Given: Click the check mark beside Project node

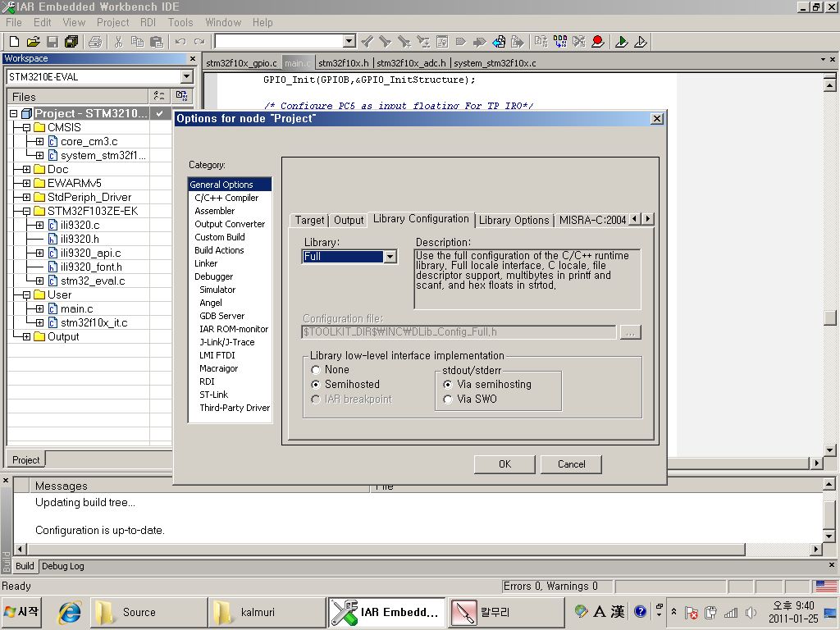Looking at the screenshot, I should click(160, 113).
